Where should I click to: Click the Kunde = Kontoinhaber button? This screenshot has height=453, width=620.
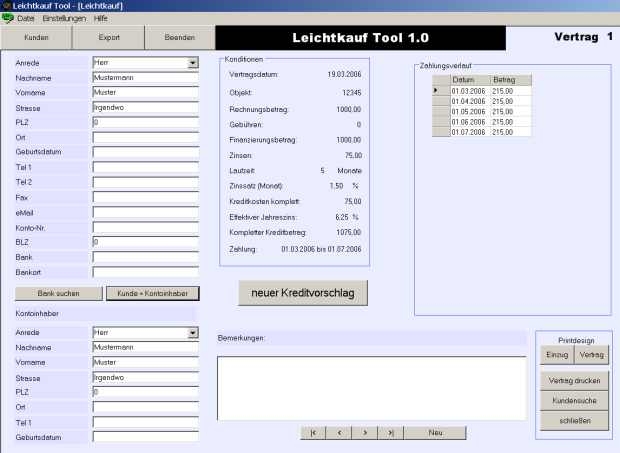(153, 293)
